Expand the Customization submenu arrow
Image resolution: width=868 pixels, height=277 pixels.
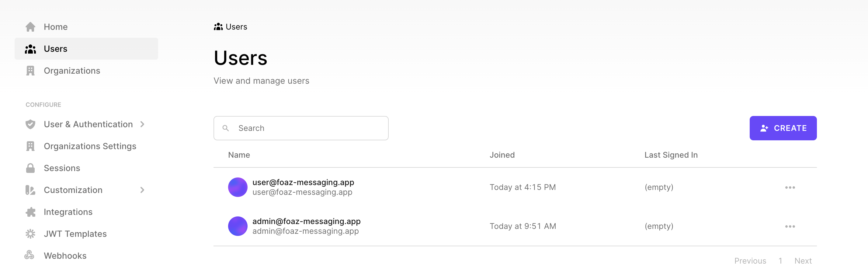tap(143, 190)
